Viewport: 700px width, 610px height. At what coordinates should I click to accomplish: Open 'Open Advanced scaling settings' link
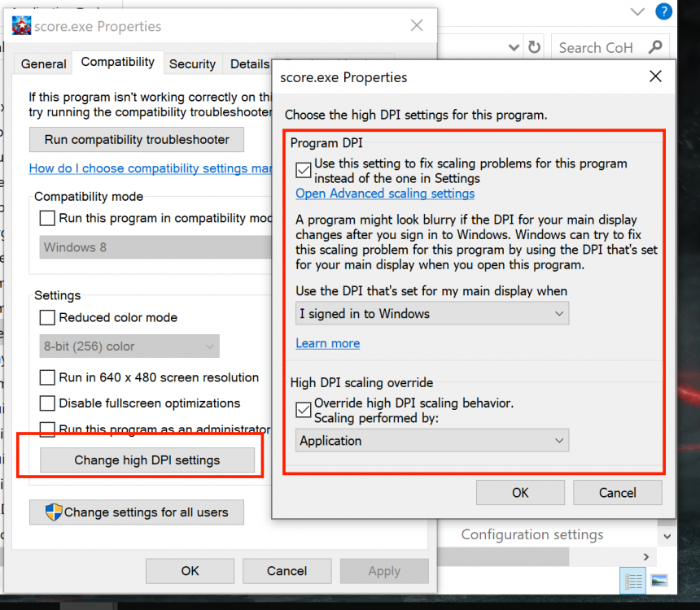click(385, 194)
